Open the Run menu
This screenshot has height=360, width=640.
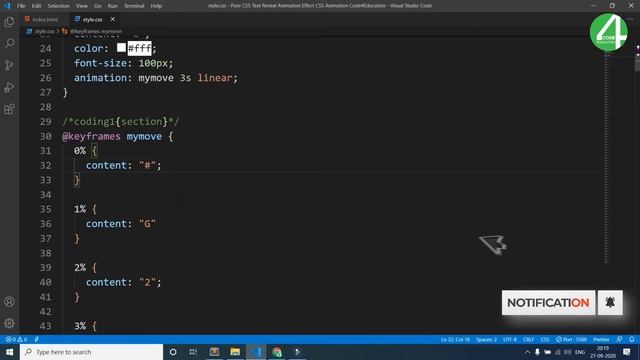(x=112, y=6)
